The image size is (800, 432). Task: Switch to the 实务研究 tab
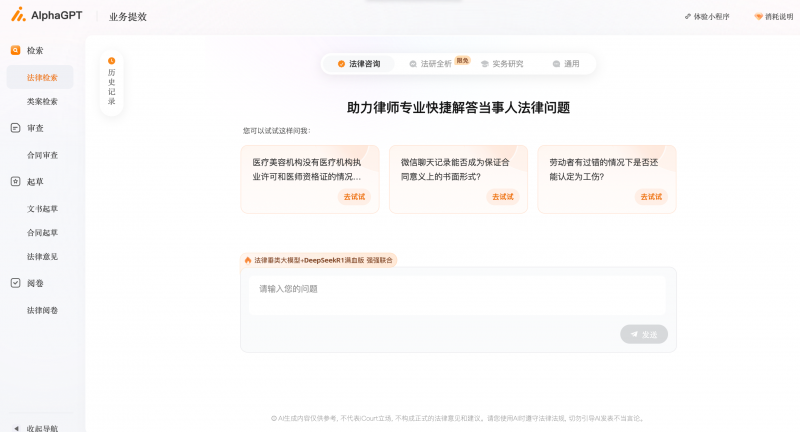[x=502, y=64]
